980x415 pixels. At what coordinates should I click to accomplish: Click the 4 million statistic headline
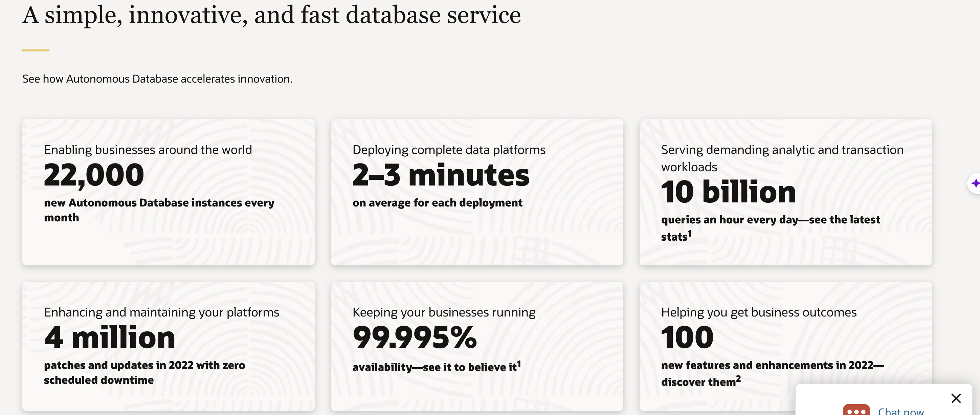tap(110, 337)
